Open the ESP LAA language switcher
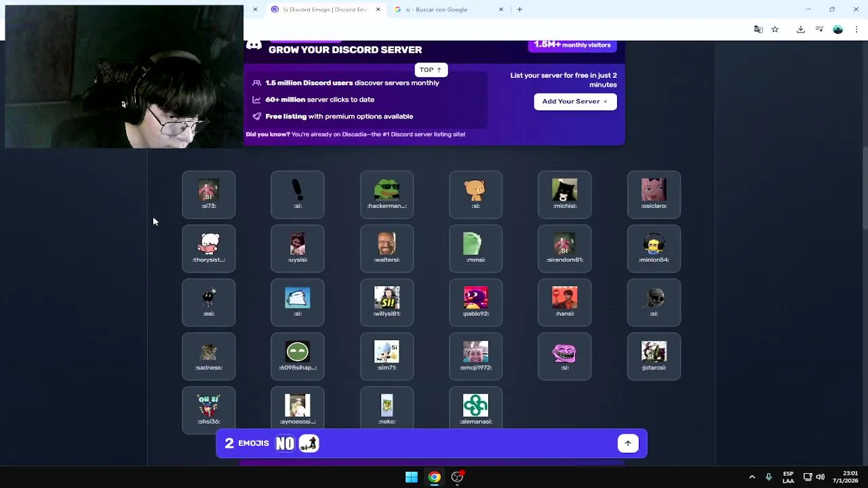 pyautogui.click(x=788, y=477)
